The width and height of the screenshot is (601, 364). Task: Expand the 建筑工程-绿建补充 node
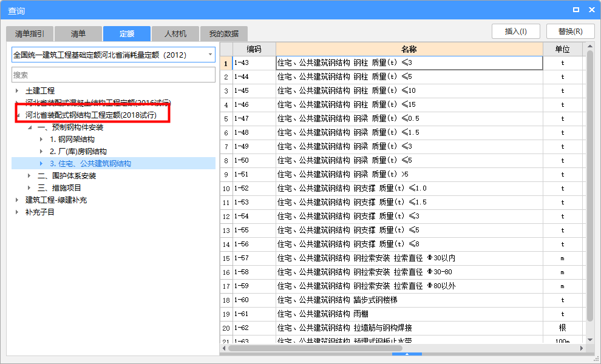[17, 200]
